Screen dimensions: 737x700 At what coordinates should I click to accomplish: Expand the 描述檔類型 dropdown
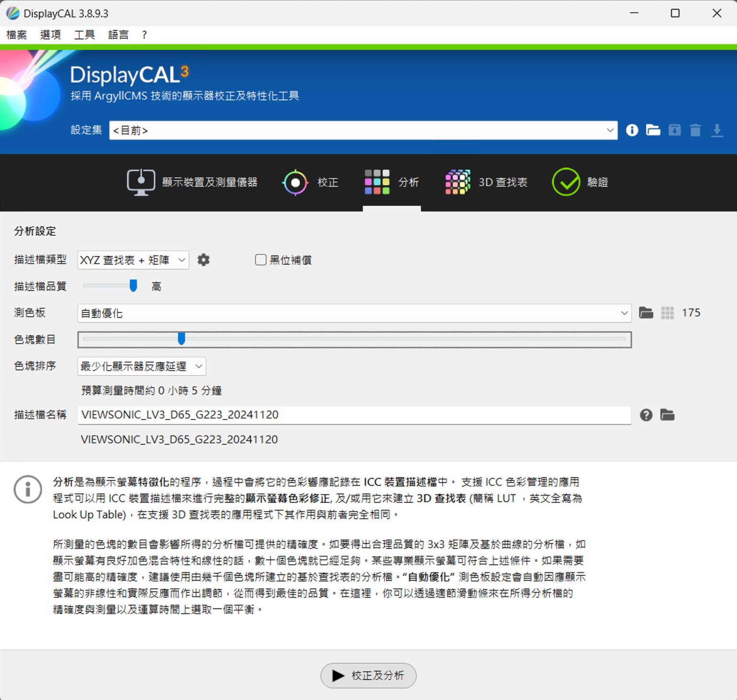coord(132,260)
